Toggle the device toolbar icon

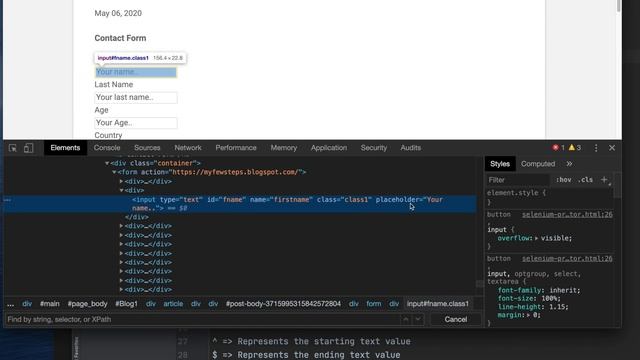click(28, 148)
